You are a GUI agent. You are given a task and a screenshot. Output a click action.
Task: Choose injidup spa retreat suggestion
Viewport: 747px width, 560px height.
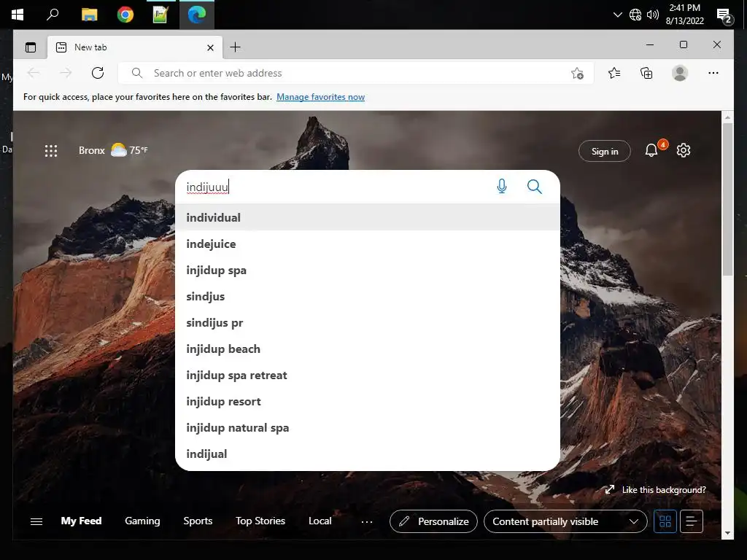pyautogui.click(x=368, y=376)
